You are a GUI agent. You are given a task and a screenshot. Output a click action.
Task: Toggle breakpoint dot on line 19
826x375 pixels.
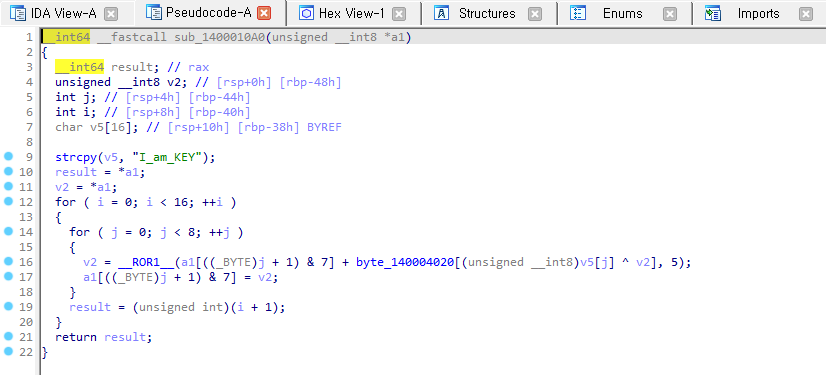8,306
